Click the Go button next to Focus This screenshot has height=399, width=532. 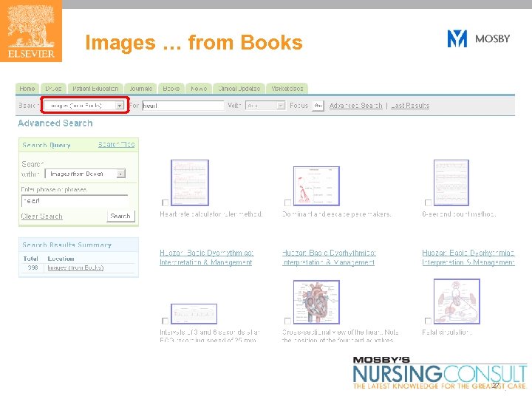click(x=318, y=106)
